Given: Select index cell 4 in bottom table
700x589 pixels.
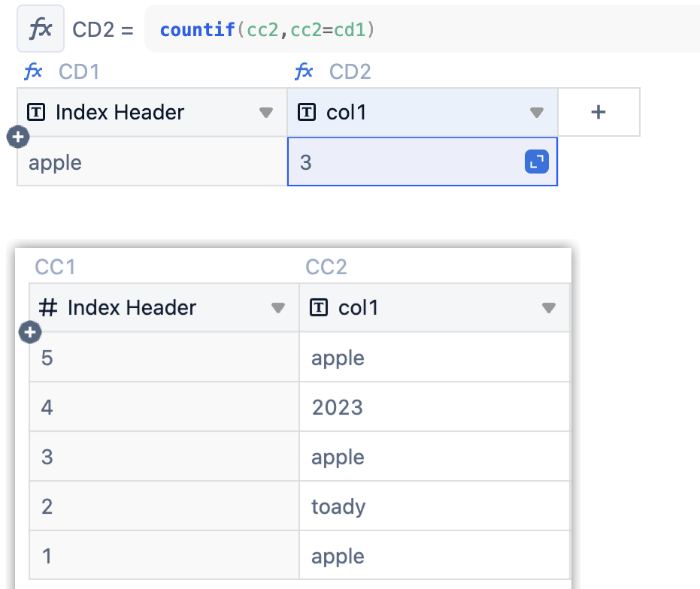Looking at the screenshot, I should (x=164, y=406).
